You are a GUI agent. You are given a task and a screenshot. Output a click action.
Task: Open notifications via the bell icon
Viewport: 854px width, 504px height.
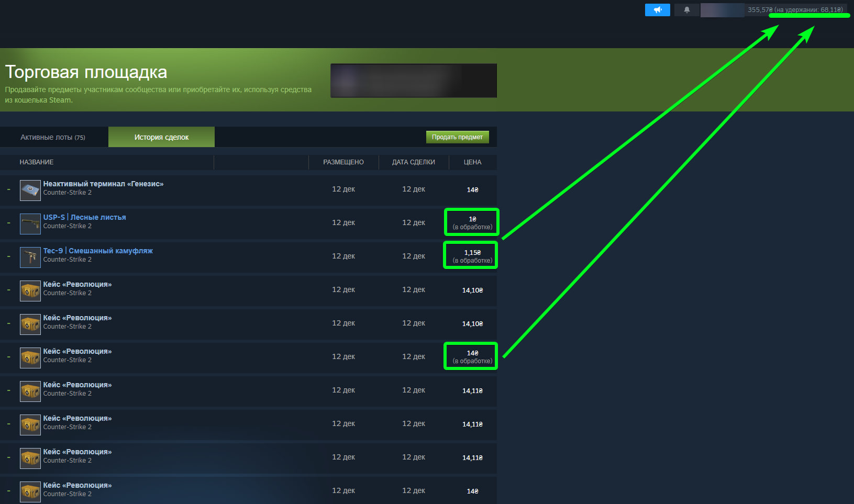coord(686,10)
